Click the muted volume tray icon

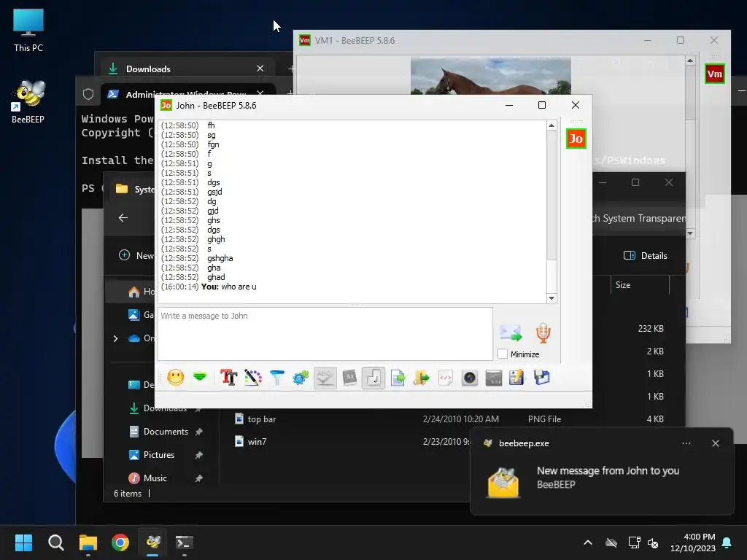pos(653,542)
